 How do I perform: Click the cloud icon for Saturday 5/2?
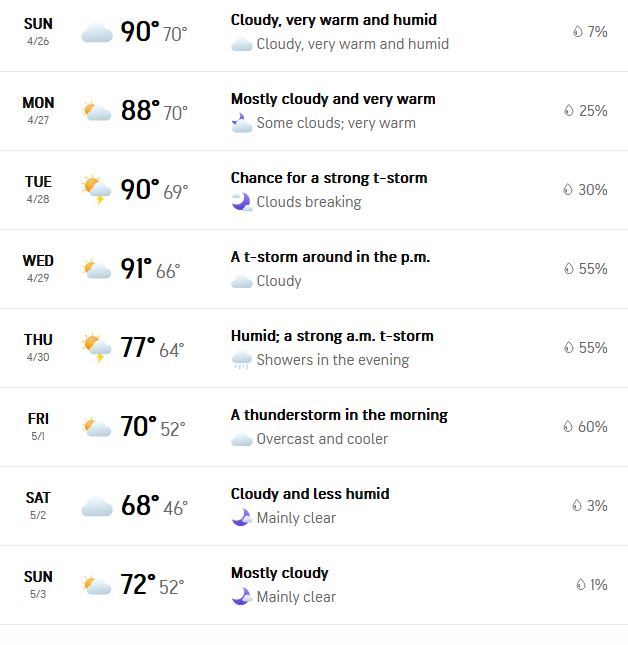click(x=96, y=506)
